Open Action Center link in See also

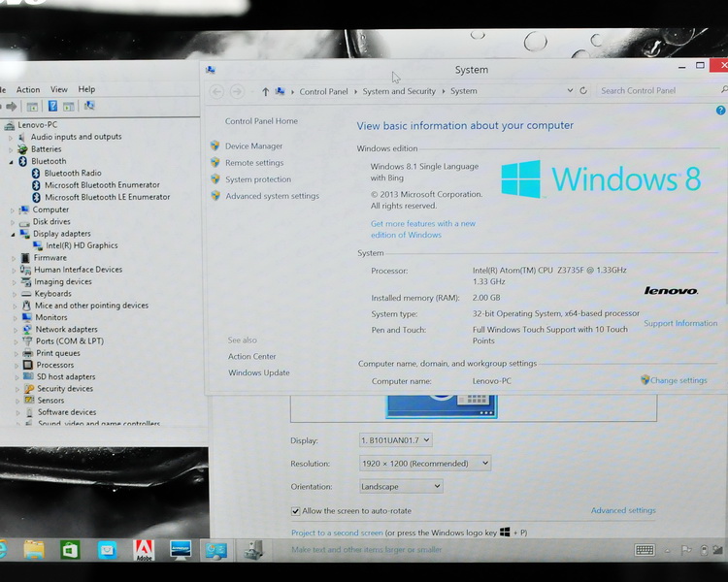coord(251,356)
